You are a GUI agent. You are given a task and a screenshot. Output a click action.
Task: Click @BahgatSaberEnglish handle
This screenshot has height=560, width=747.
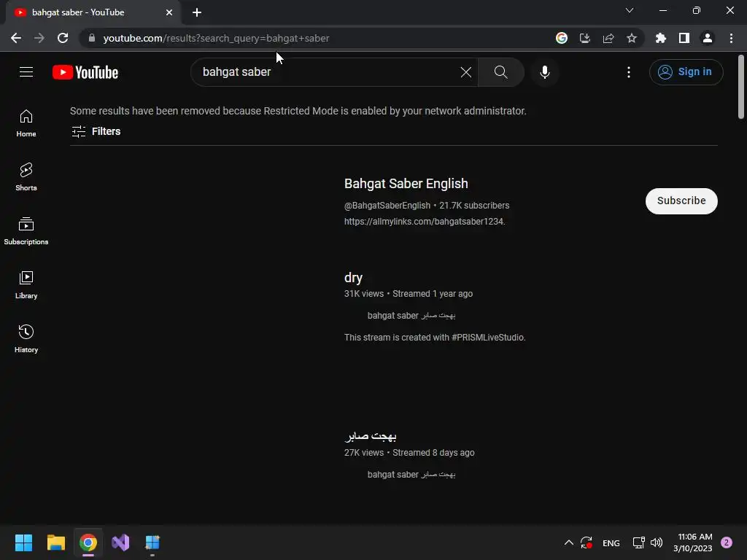click(387, 206)
